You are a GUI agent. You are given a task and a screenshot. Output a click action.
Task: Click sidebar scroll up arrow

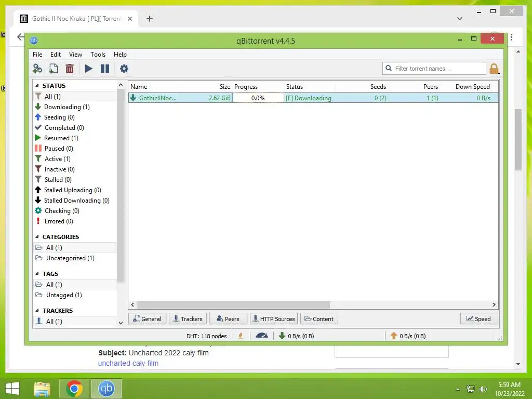click(121, 85)
